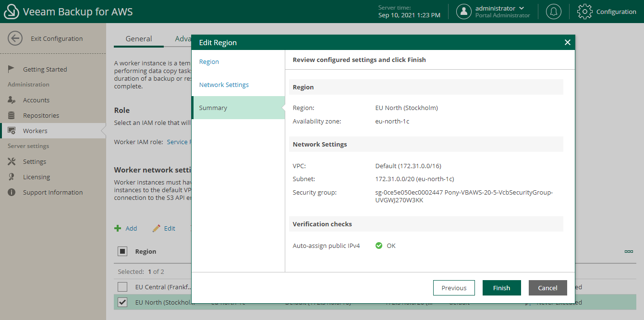Click the notifications bell icon
This screenshot has width=644, height=320.
click(554, 12)
